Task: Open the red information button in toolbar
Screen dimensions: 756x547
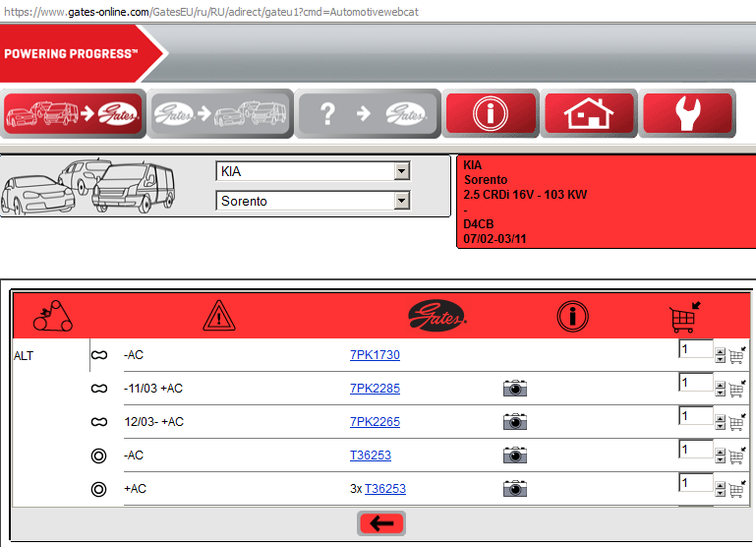Action: pos(490,113)
